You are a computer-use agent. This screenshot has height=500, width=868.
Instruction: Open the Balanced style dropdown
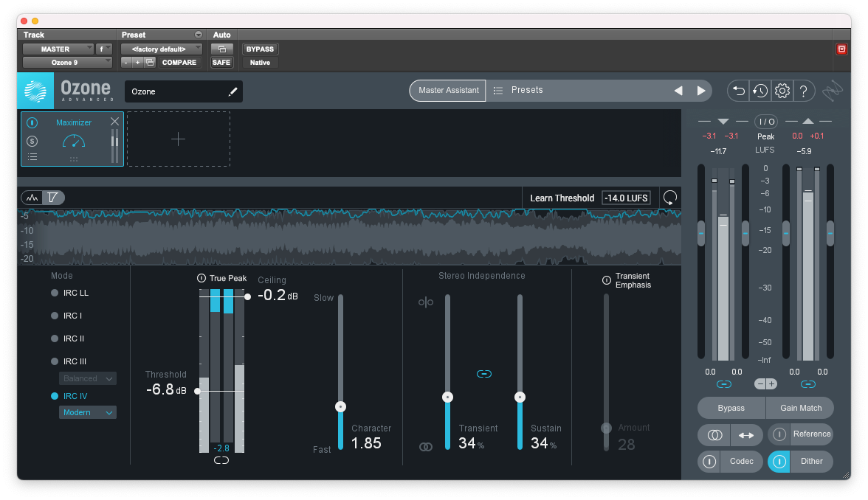pos(87,378)
